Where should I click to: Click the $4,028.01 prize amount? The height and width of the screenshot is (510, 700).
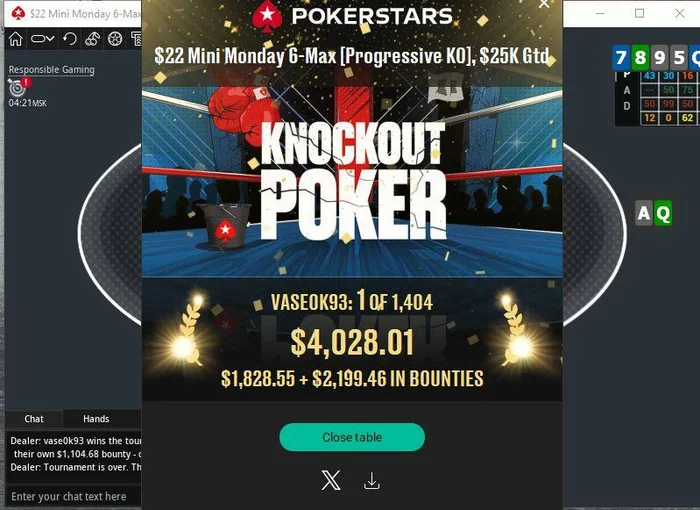(352, 342)
